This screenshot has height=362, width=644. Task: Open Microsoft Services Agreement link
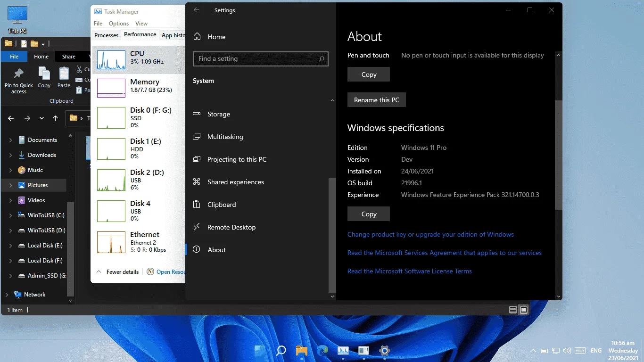(445, 253)
